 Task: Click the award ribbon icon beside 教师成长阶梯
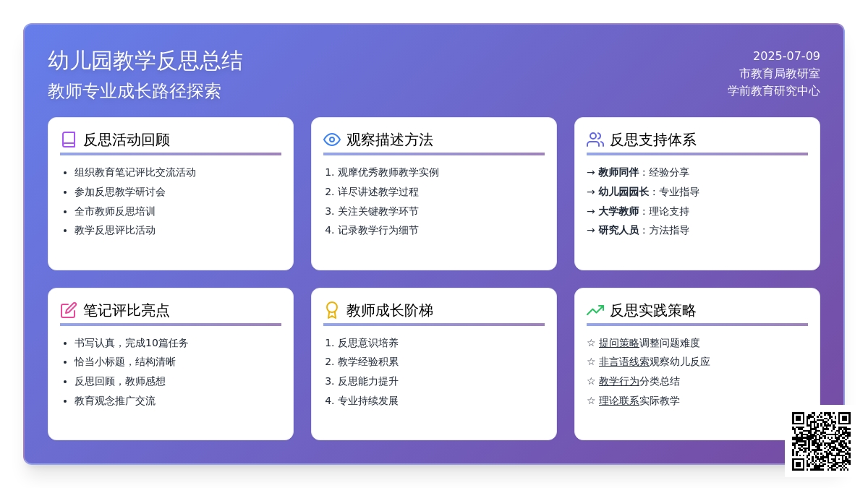pos(332,310)
